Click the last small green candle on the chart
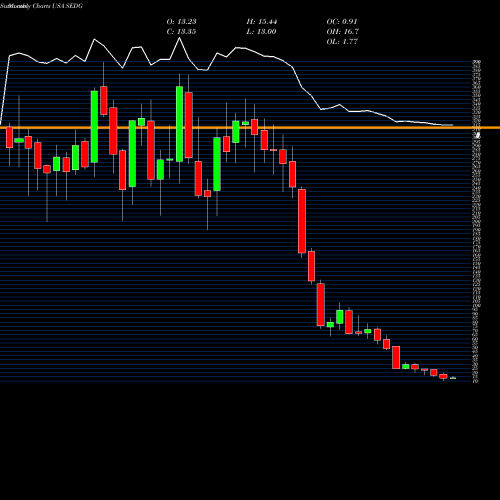The image size is (500, 500). [453, 378]
